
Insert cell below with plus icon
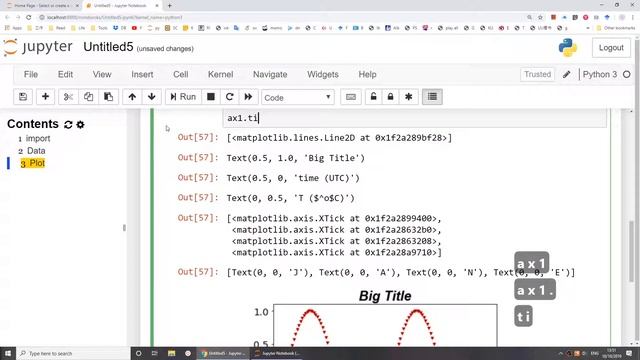point(45,97)
